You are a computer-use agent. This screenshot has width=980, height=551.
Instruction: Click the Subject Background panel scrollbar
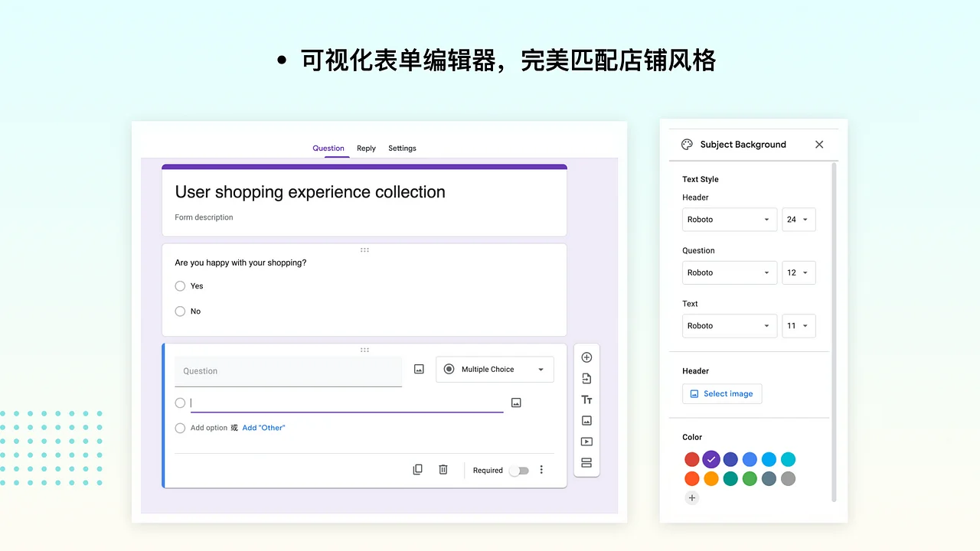click(x=834, y=332)
